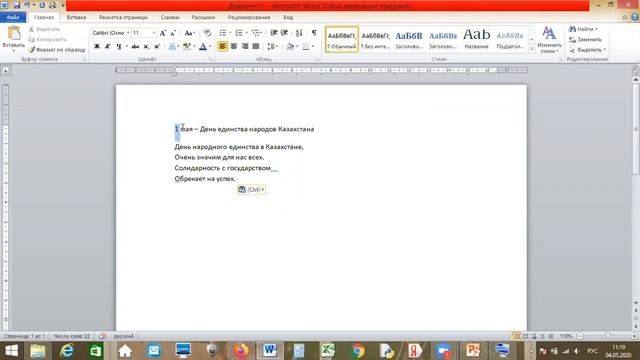Copy selection with Копировать

(47, 40)
